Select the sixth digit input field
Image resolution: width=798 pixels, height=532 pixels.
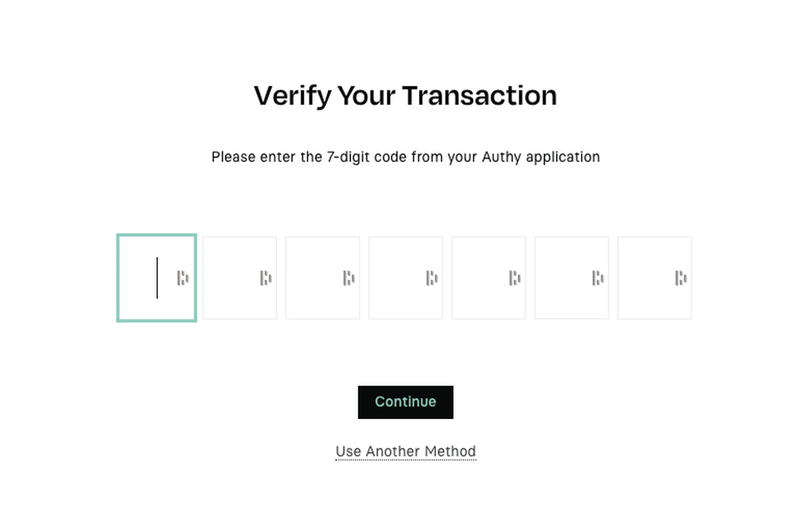point(572,278)
